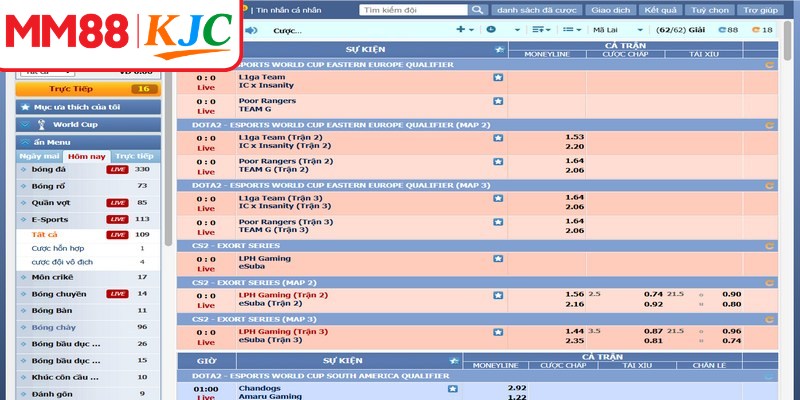Favorite the L1ga Team vs IC x Insanity match
The height and width of the screenshot is (400, 800).
[498, 78]
